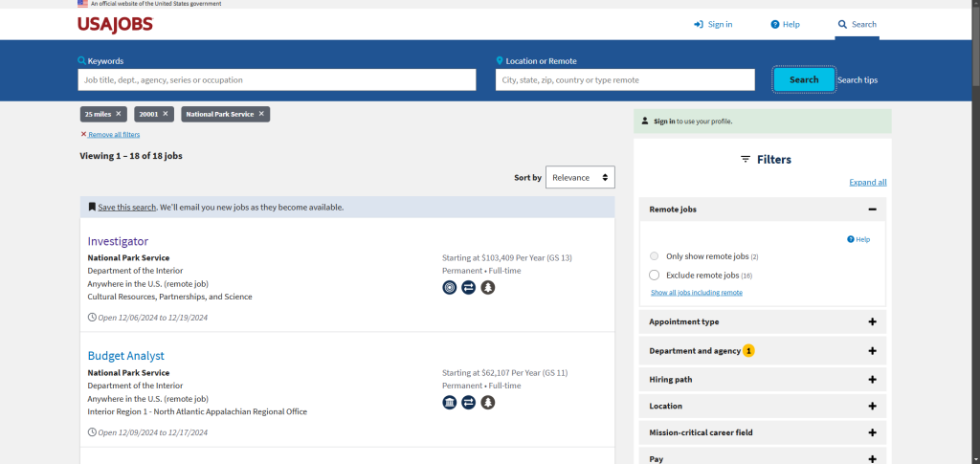
Task: Remove the 25 miles filter chip
Action: [119, 114]
